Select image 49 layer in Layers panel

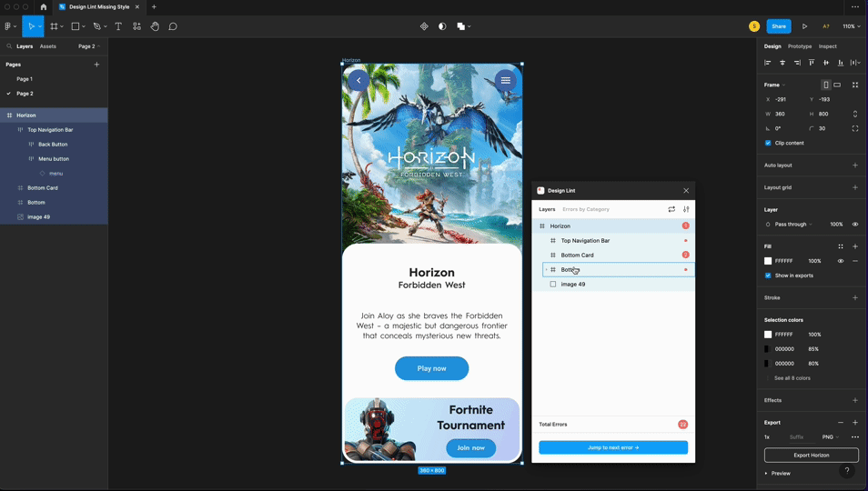tap(54, 216)
